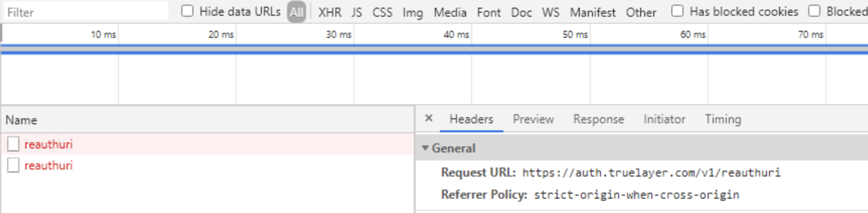
Task: Select the Headers tab
Action: 472,119
